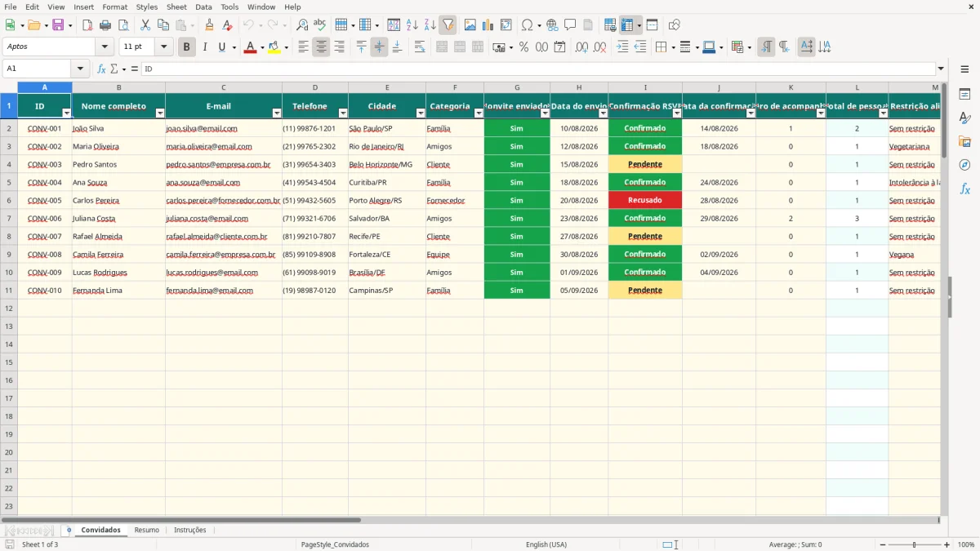Open the Format menu
This screenshot has height=551, width=980.
[x=114, y=7]
